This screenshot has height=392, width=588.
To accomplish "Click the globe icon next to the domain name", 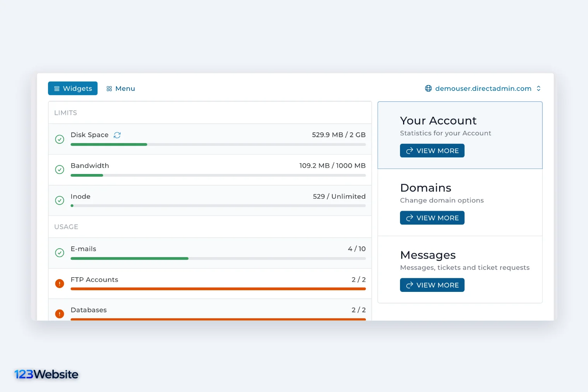I will pyautogui.click(x=428, y=89).
